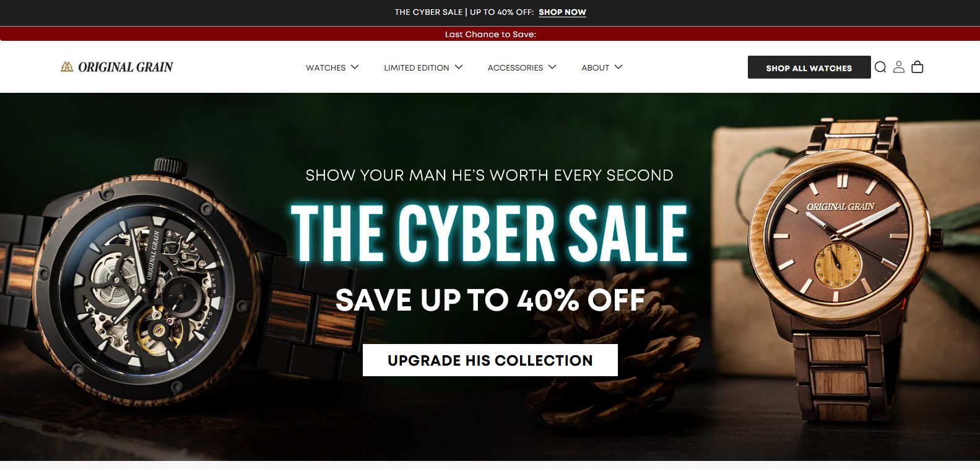
Task: Open the About menu item
Action: [x=596, y=67]
